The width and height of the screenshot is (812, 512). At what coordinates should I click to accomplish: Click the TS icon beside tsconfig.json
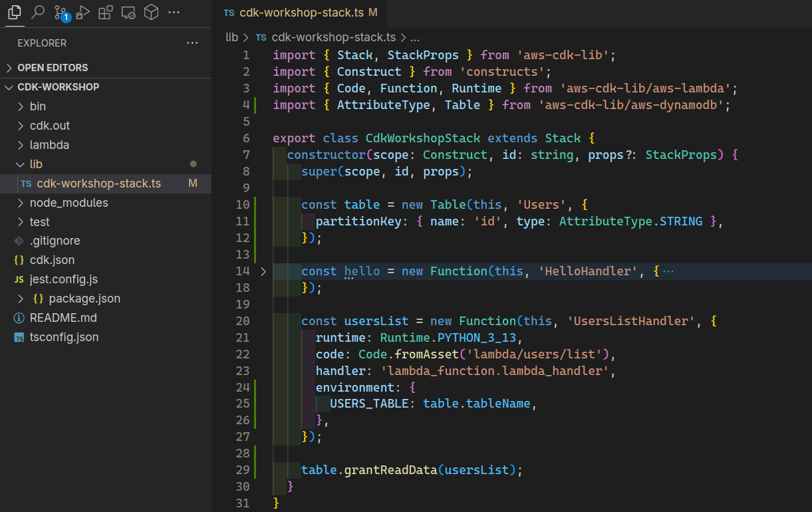(19, 338)
